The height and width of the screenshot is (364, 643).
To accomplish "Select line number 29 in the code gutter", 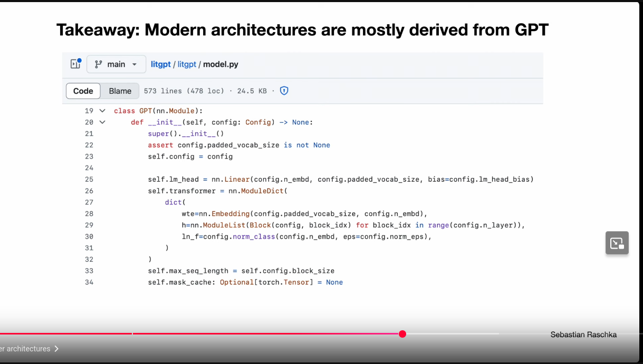I will [89, 225].
